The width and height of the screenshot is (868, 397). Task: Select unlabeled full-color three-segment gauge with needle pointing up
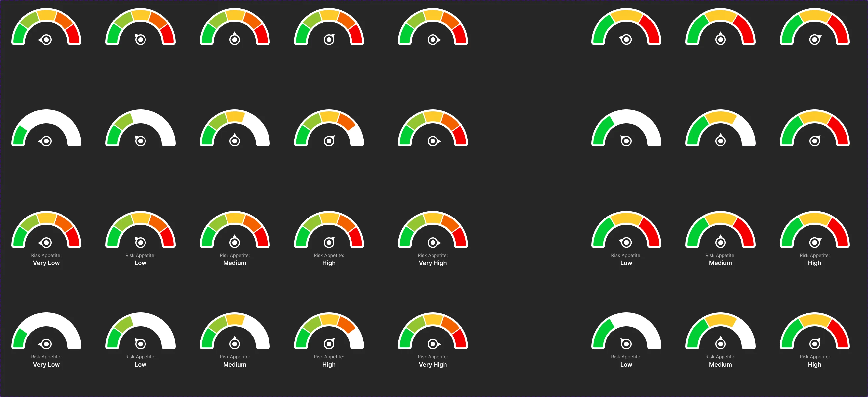(x=721, y=26)
